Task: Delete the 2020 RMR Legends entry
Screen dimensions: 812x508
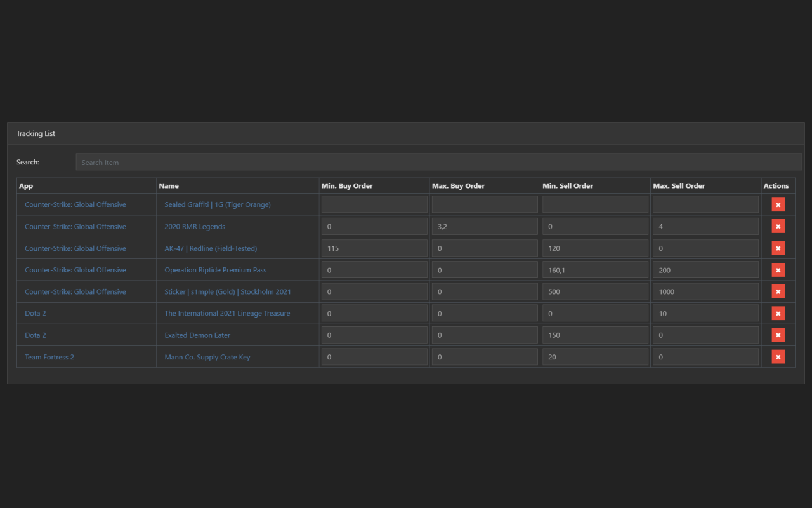Action: click(778, 226)
